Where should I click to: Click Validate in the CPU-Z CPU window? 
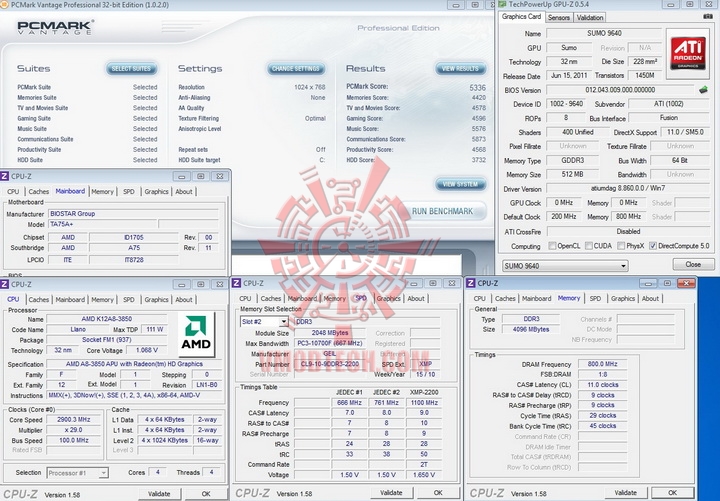coord(159,494)
